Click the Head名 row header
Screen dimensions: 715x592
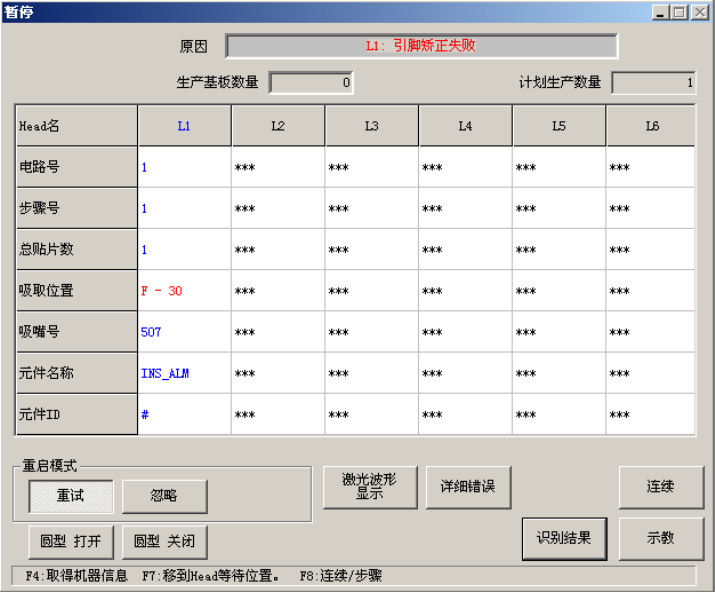[77, 126]
